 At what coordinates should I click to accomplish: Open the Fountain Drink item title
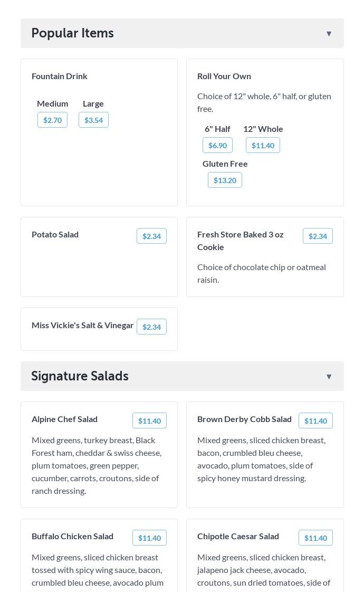(x=60, y=76)
